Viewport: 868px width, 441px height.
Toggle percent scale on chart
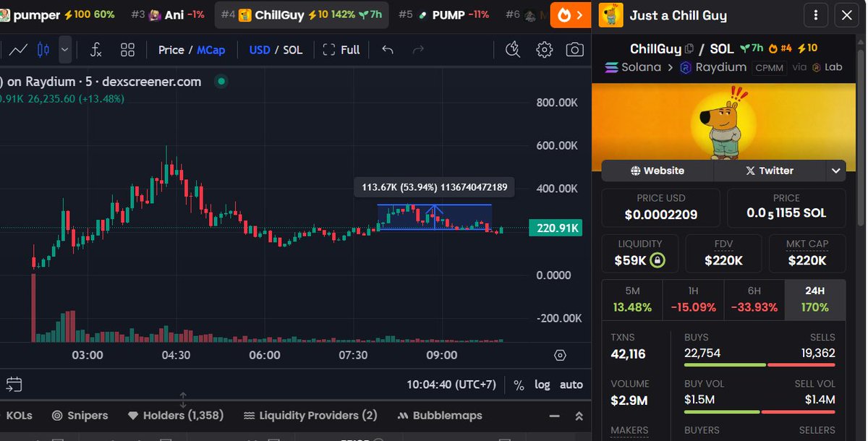519,385
